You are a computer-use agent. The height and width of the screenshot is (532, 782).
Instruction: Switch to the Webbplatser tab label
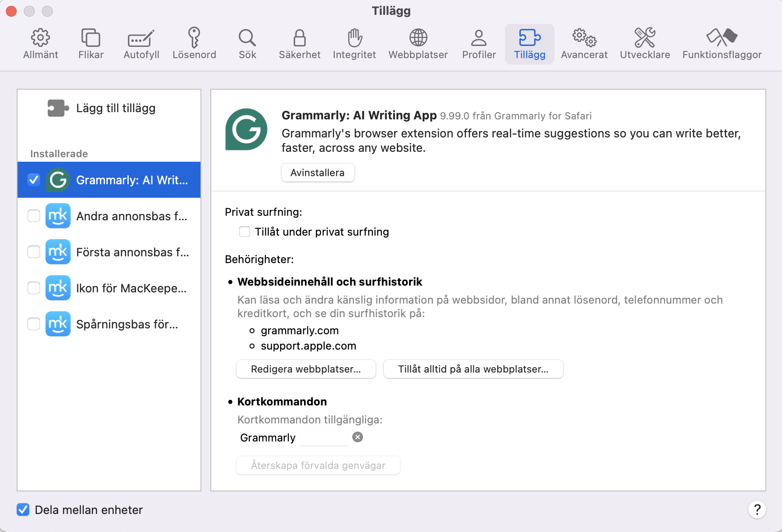click(x=418, y=55)
